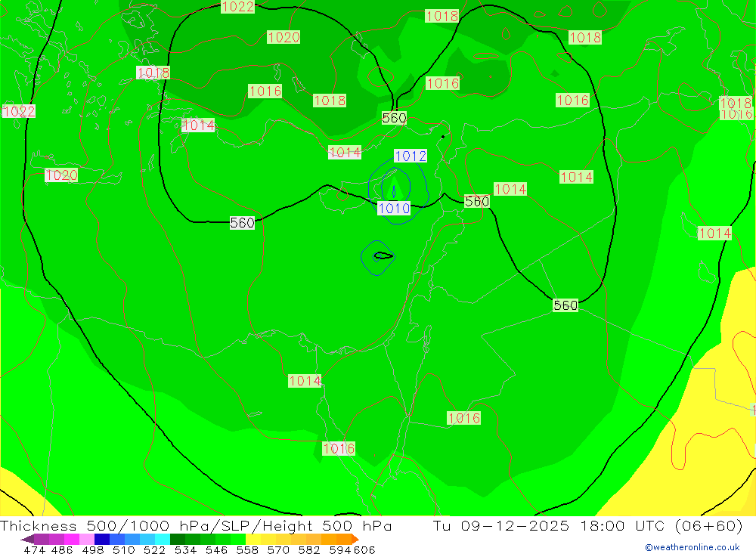Click the 594 value under the legend
The width and height of the screenshot is (756, 554).
(x=339, y=549)
